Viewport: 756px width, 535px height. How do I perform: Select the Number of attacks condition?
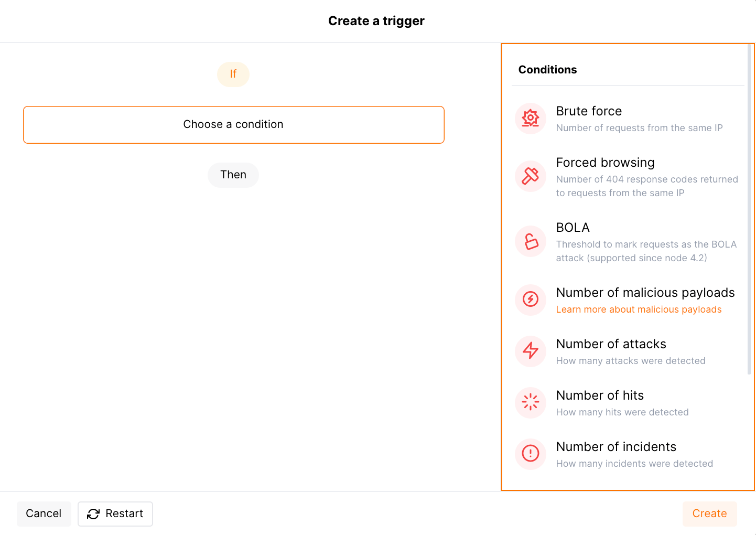[611, 344]
